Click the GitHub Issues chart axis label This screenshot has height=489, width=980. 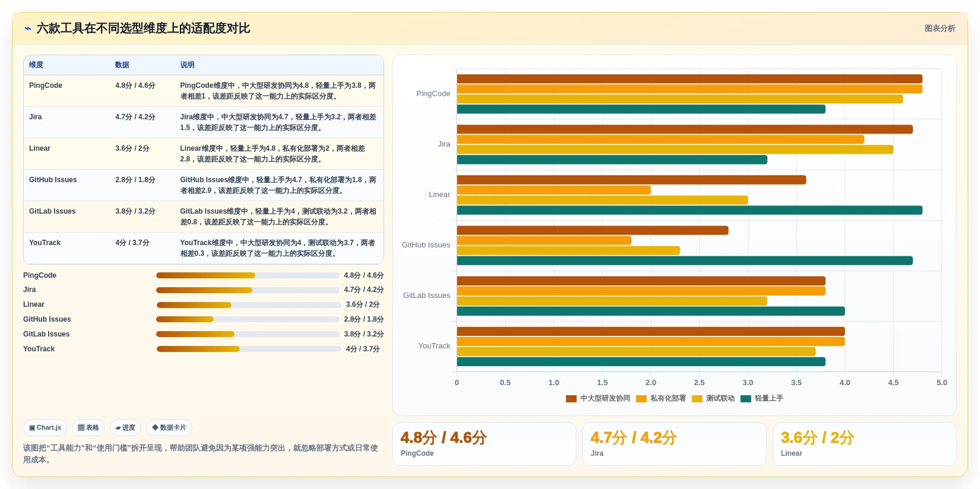coord(426,245)
